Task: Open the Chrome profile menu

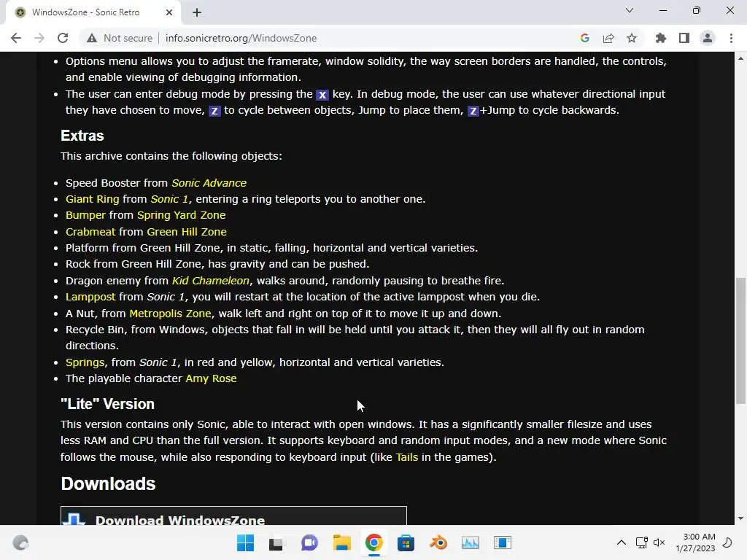Action: pyautogui.click(x=708, y=38)
